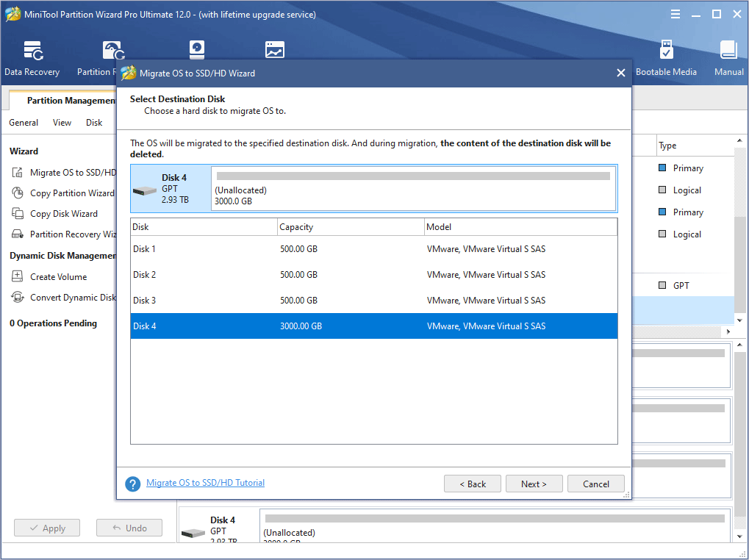Click the Model column header
The height and width of the screenshot is (560, 749).
pyautogui.click(x=520, y=227)
